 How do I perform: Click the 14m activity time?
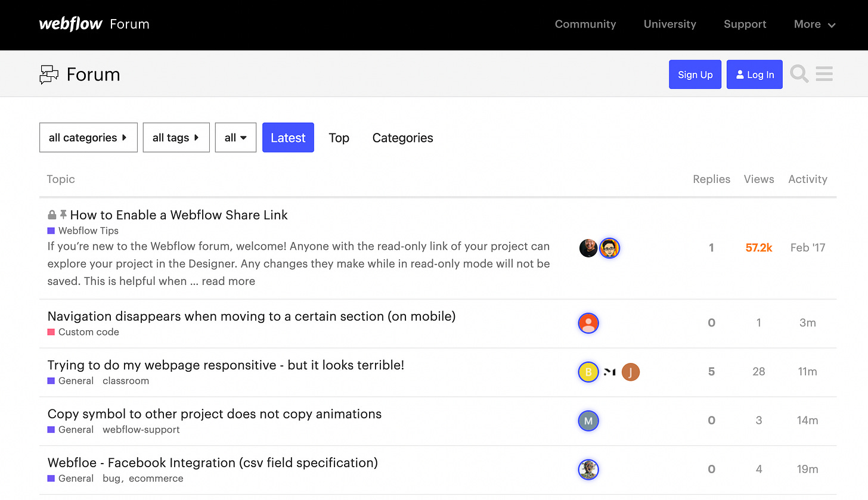(808, 421)
